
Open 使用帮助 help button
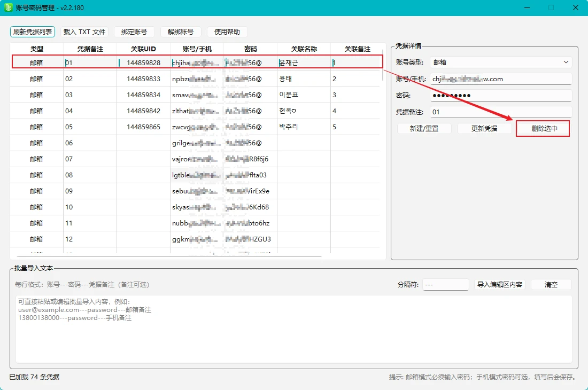point(227,32)
